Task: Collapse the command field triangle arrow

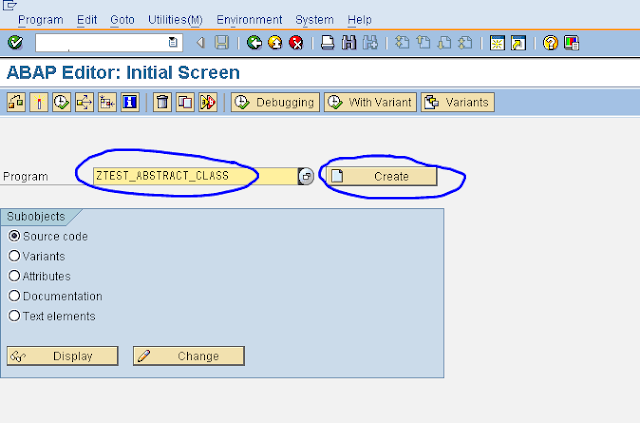Action: point(200,42)
